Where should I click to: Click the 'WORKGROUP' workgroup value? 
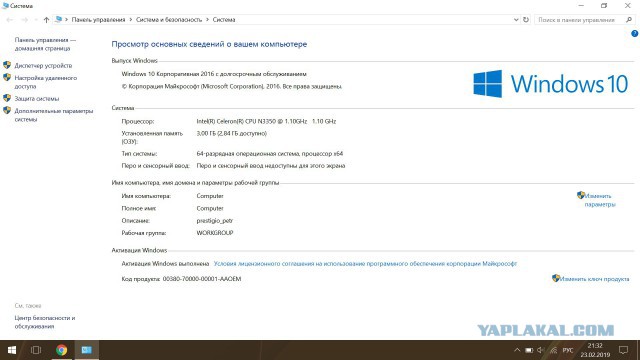click(x=215, y=233)
